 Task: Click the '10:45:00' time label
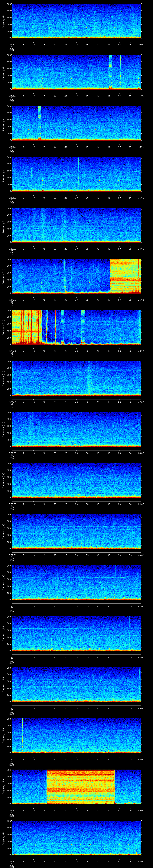pyautogui.click(x=12, y=861)
